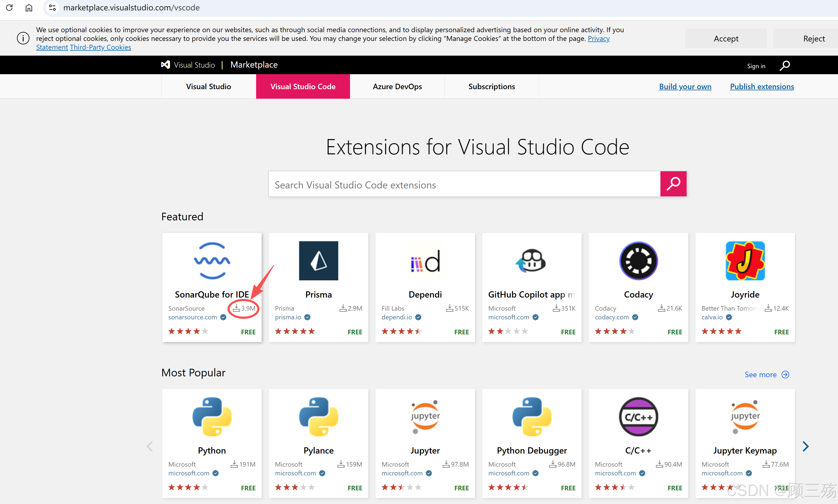This screenshot has height=504, width=838.
Task: Open the Publish extensions link
Action: [762, 87]
